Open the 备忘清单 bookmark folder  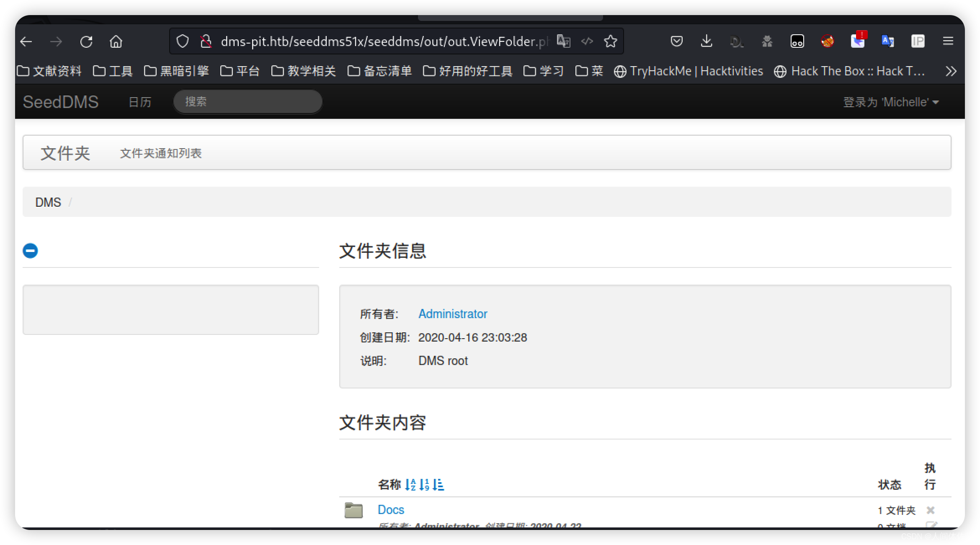point(380,71)
